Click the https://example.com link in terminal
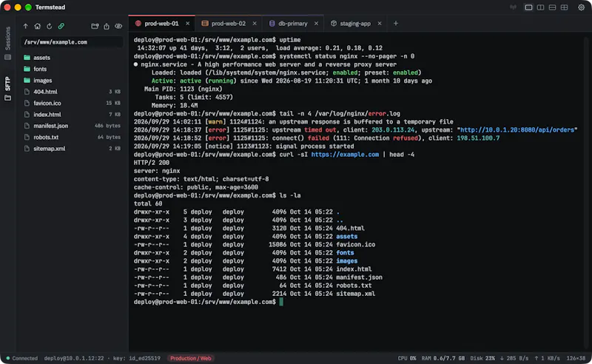This screenshot has height=364, width=592. point(345,155)
